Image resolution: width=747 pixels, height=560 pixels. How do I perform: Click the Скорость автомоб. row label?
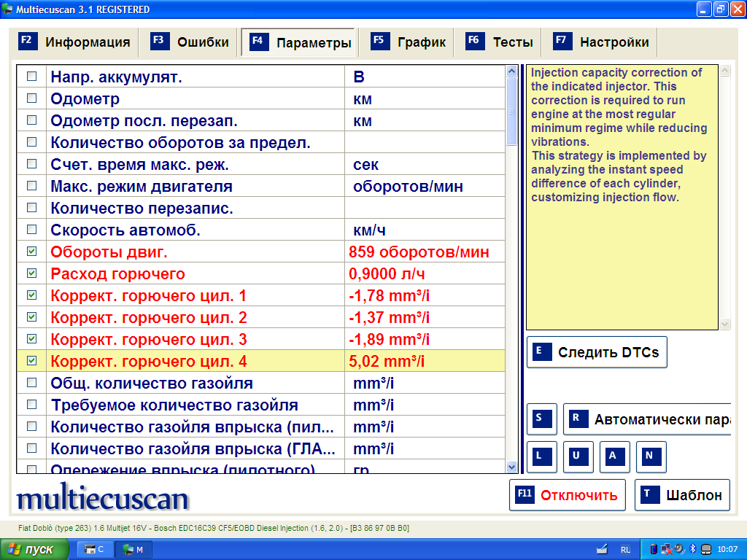click(125, 230)
